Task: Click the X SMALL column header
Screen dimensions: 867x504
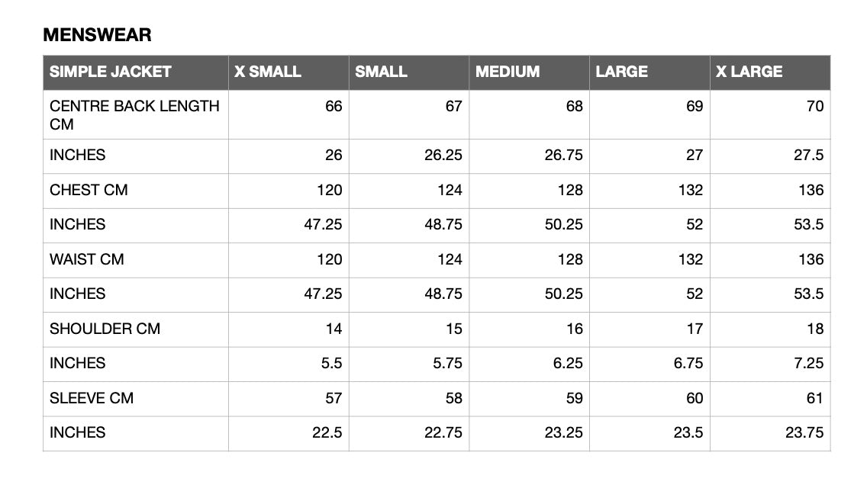Action: click(288, 72)
